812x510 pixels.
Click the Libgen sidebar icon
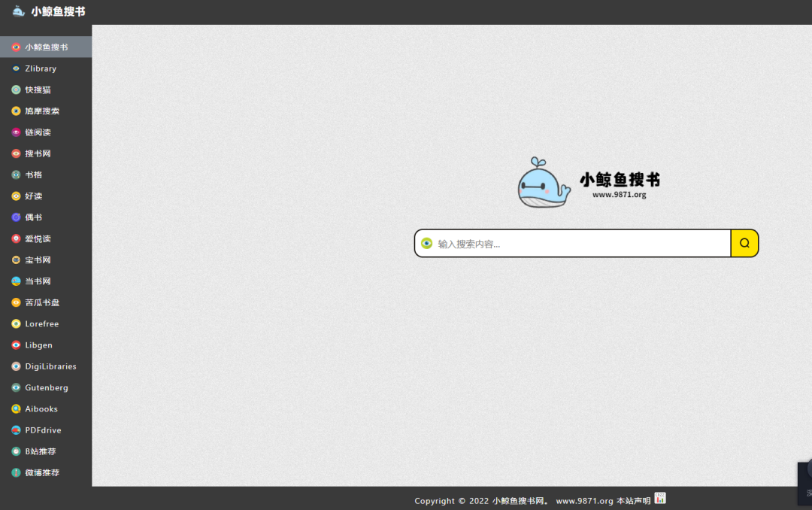click(16, 345)
